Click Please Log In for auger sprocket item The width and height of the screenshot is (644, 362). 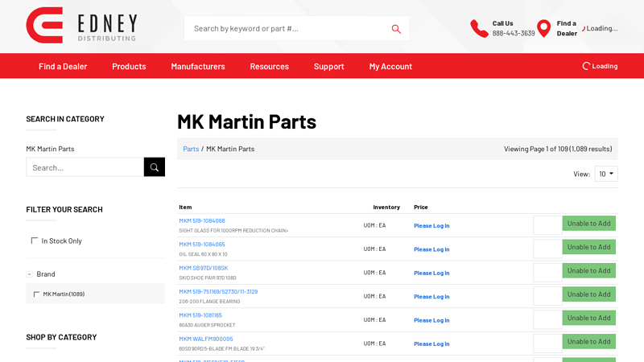(x=431, y=320)
